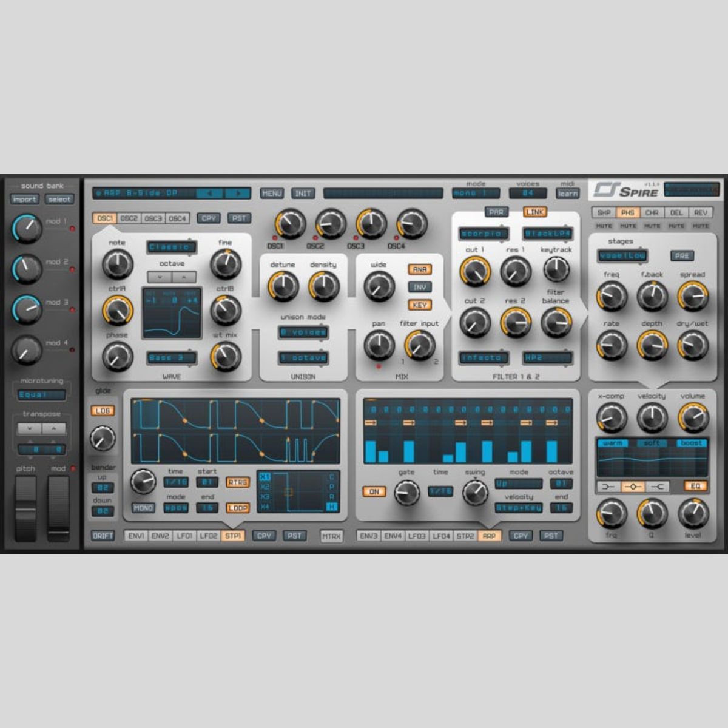
Task: Click the sound bank import button
Action: [24, 200]
